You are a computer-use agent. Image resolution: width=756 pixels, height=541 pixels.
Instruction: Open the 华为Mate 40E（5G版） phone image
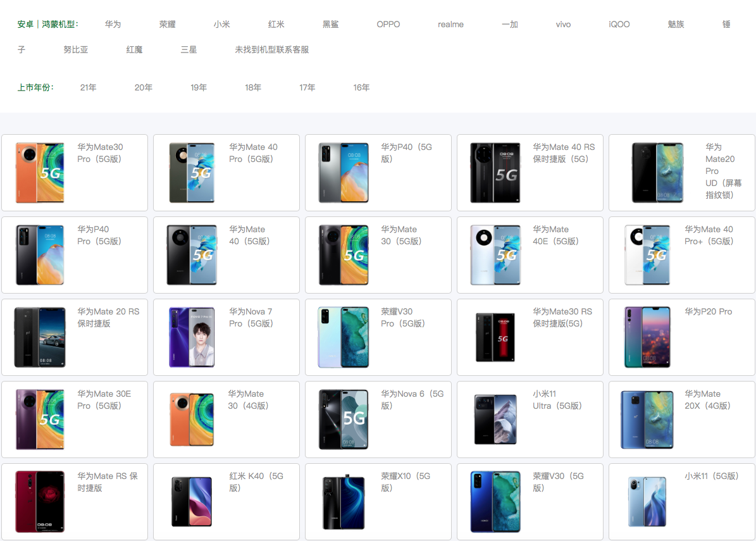495,254
